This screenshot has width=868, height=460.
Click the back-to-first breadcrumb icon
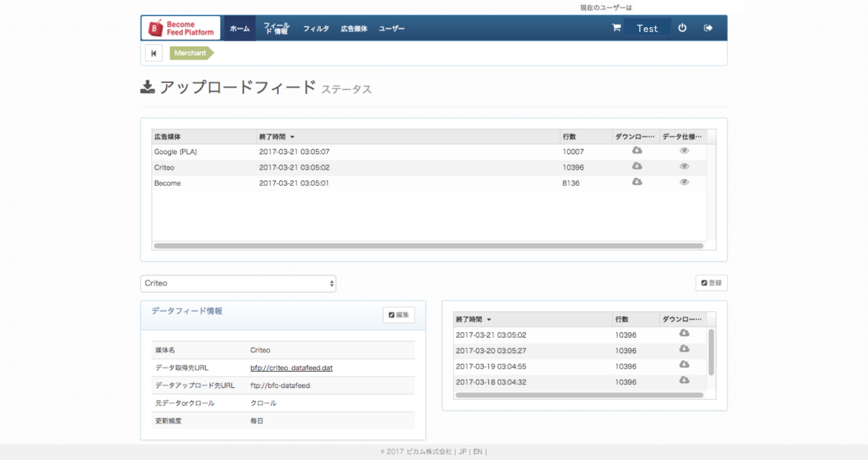(154, 53)
